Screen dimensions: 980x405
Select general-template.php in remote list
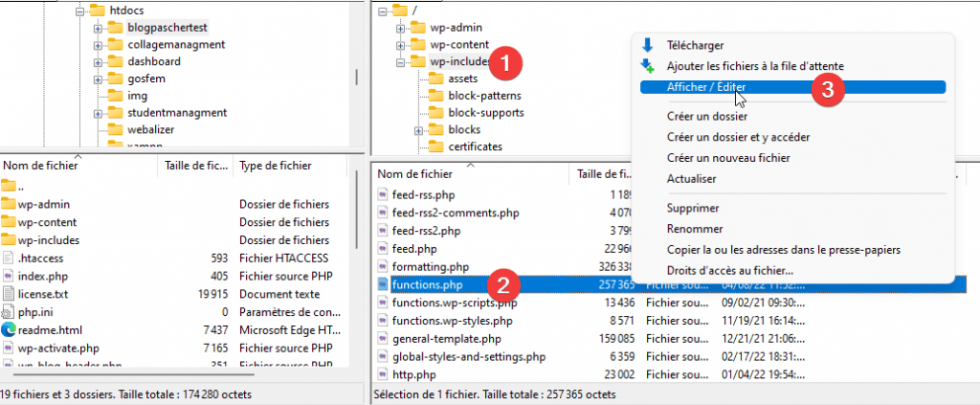[447, 339]
